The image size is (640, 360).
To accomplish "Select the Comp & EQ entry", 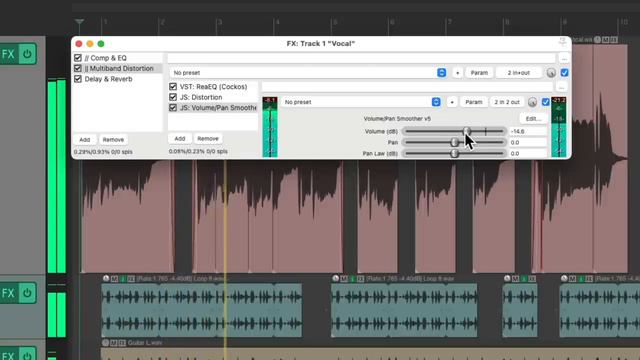I will pos(106,58).
